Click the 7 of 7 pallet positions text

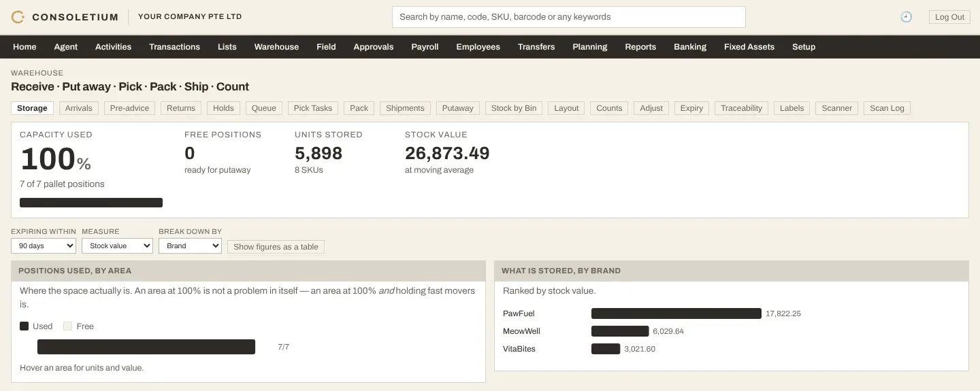tap(62, 184)
